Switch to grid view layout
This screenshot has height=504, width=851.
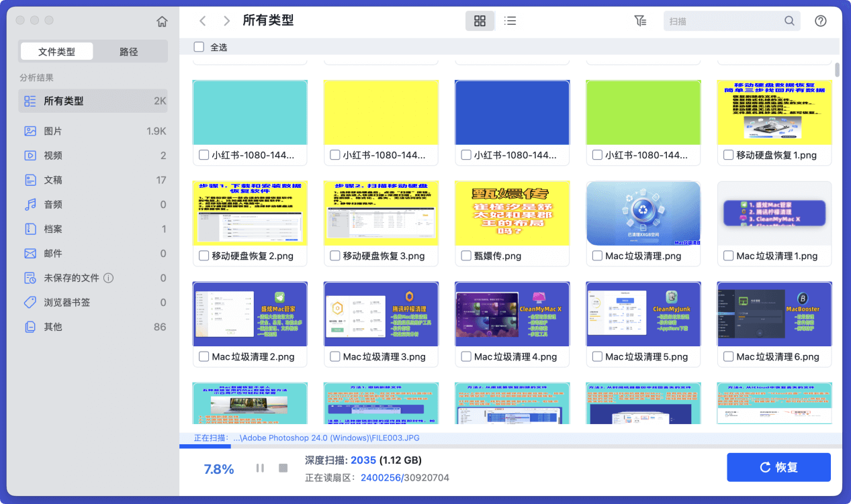pos(480,21)
